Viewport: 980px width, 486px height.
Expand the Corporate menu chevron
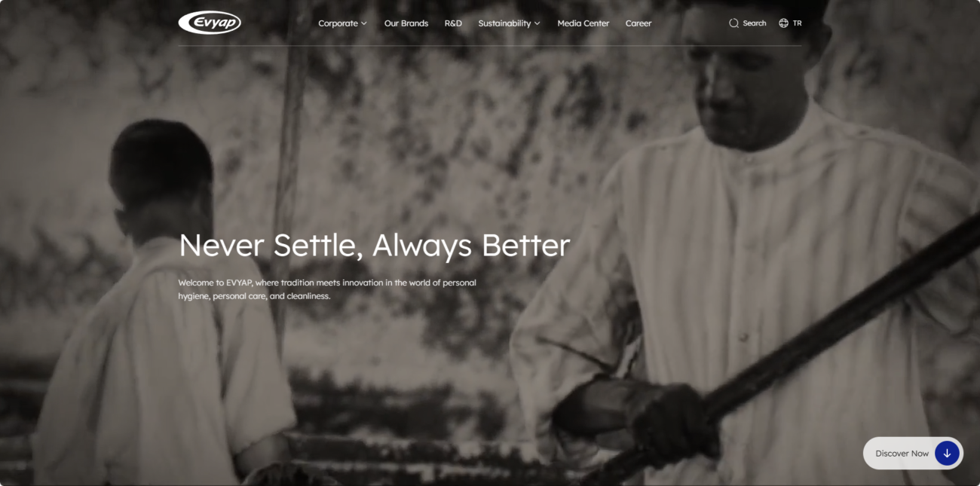(x=364, y=23)
